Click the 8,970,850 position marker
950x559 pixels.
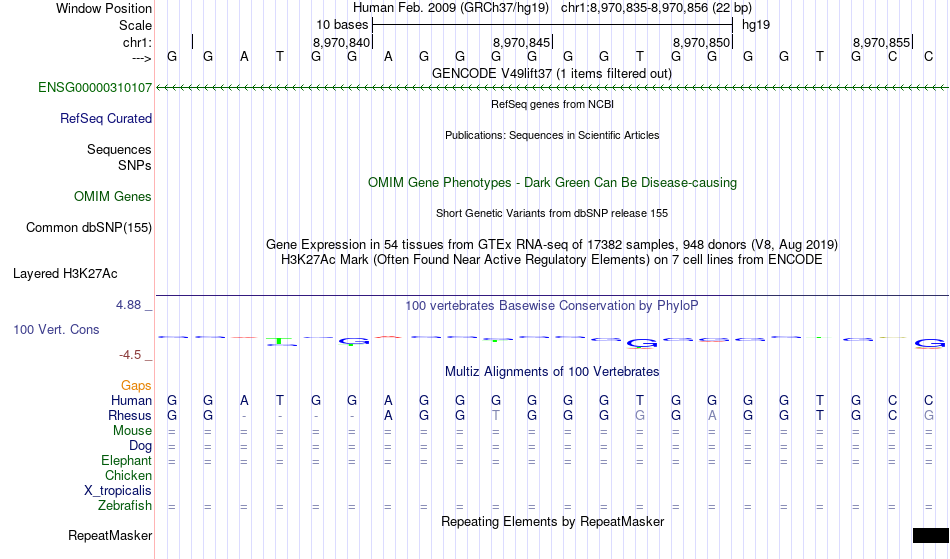702,42
